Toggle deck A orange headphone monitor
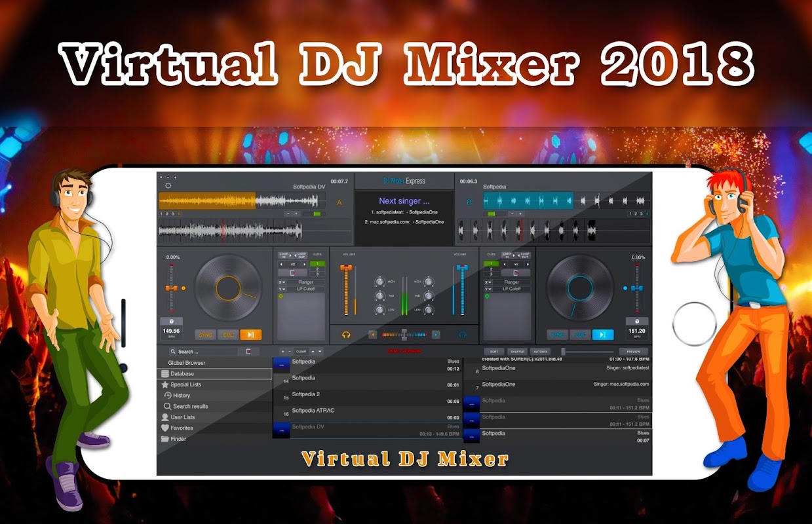This screenshot has height=524, width=812. coord(346,335)
